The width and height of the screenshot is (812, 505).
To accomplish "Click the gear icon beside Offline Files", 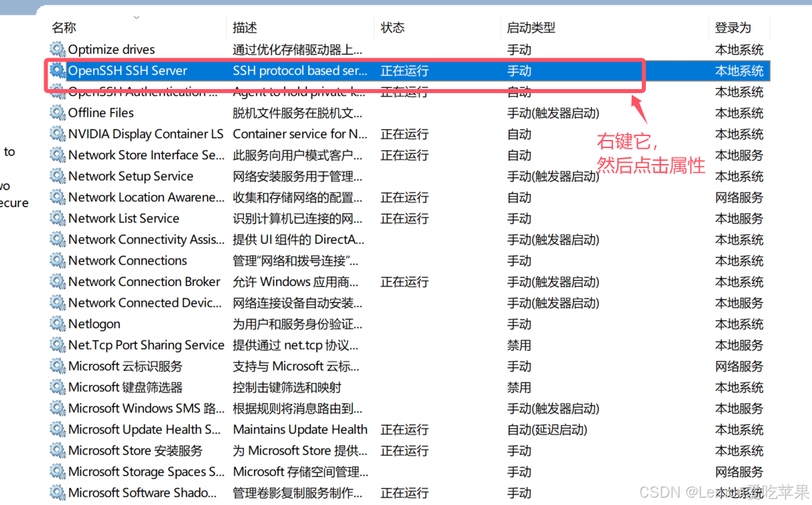I will coord(58,113).
